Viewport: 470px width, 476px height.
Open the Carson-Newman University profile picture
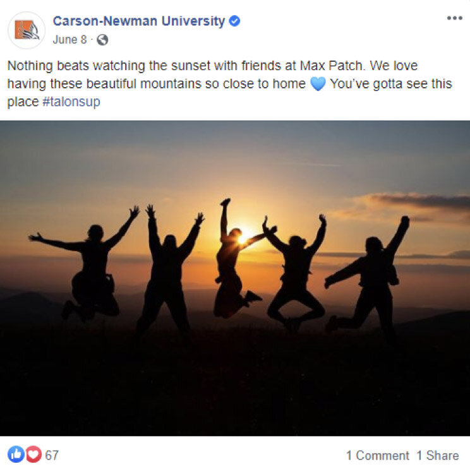pyautogui.click(x=27, y=30)
